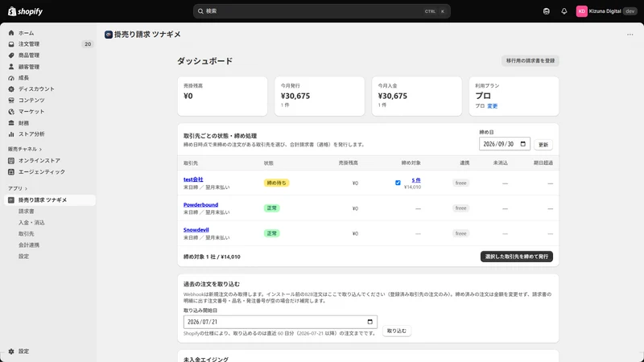Click the 今月入金 card
The image size is (644, 362).
416,96
